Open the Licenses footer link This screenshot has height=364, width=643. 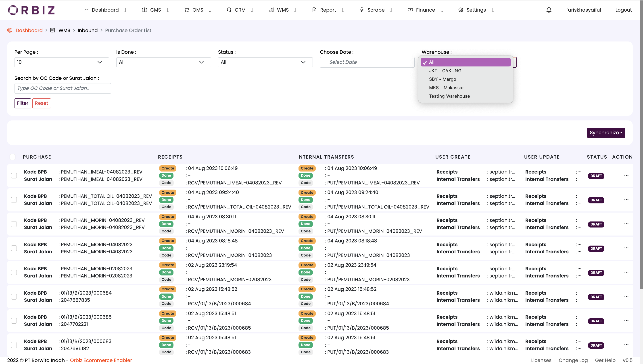[x=541, y=360]
